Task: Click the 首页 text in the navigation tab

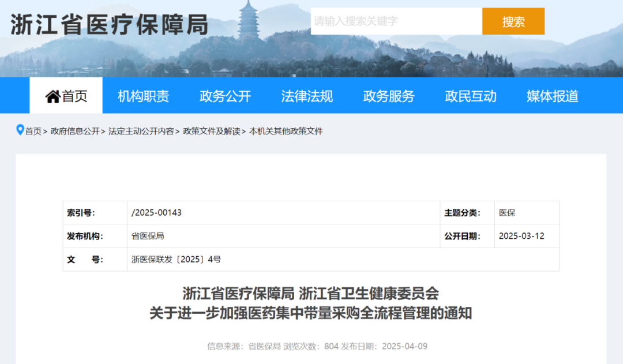Action: (x=74, y=96)
